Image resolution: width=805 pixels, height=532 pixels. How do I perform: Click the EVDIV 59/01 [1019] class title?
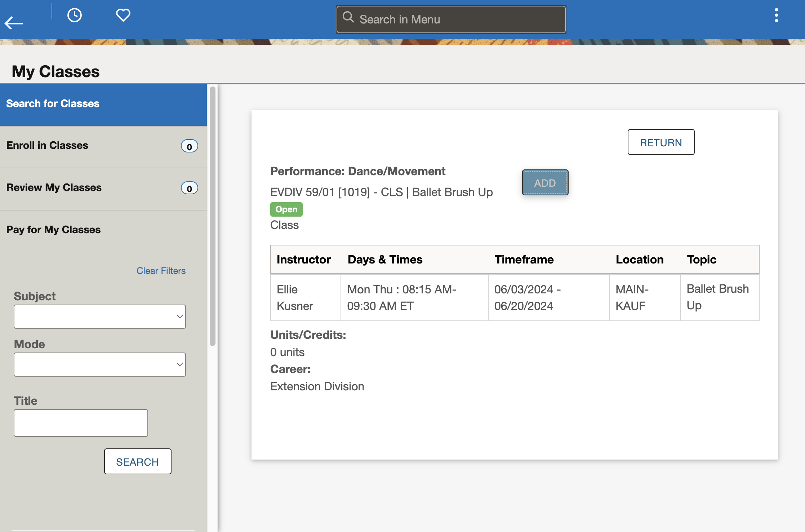tap(382, 192)
